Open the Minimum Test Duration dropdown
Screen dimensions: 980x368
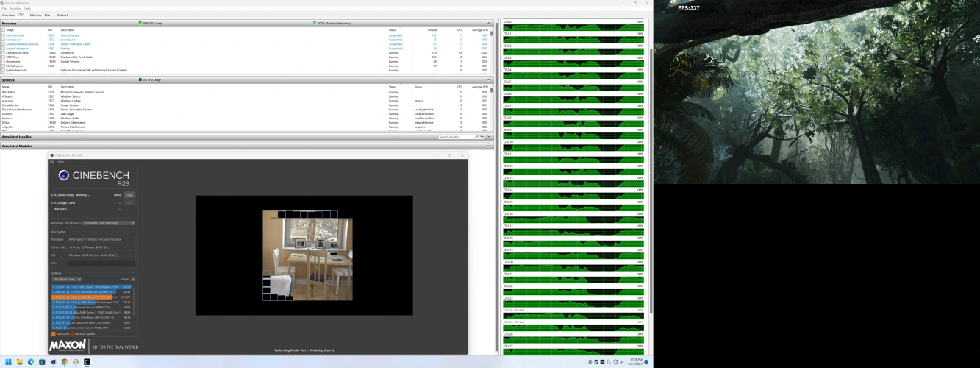(x=109, y=222)
